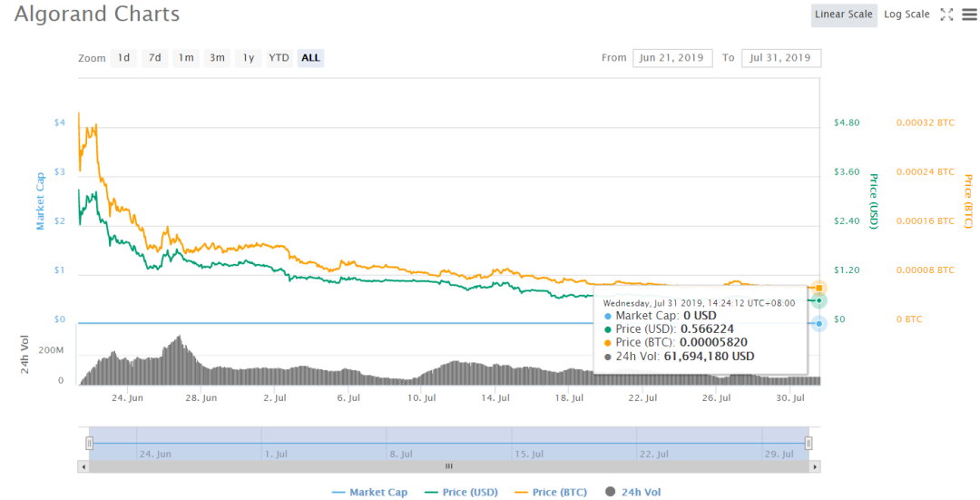Click the $3.60 USD axis label
Viewport: 980px width, 500px height.
click(847, 172)
